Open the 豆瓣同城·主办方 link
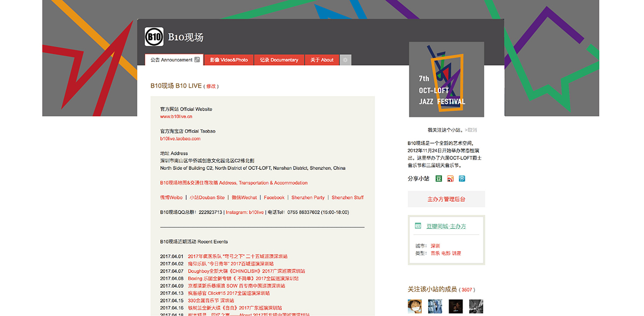This screenshot has height=316, width=644. point(446,227)
